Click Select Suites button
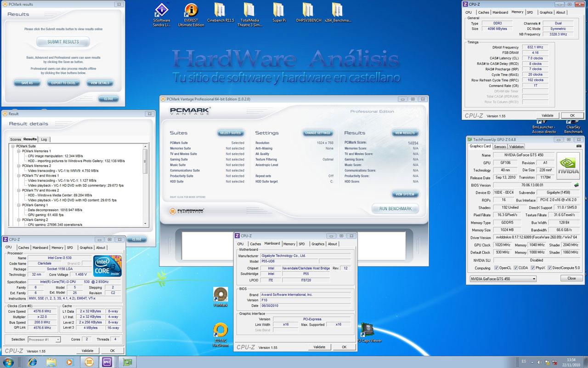588x368 pixels. 230,133
